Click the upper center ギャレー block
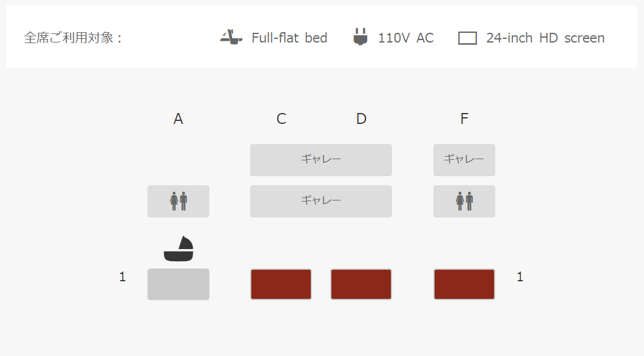644x356 pixels. pos(320,160)
